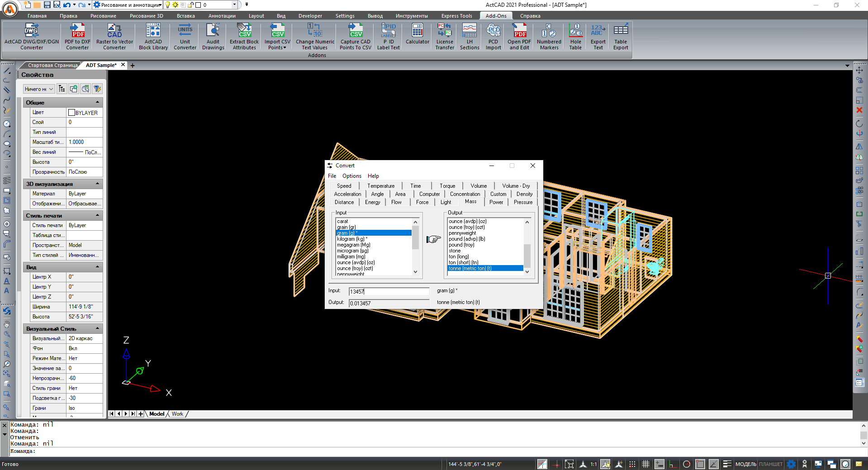The width and height of the screenshot is (868, 470).
Task: Open the workspace dropdown 'Рисование и аннотации'
Action: pyautogui.click(x=128, y=5)
